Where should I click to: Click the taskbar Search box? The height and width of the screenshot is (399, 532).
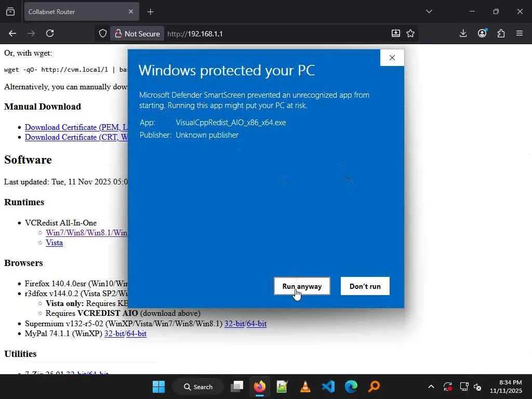click(x=198, y=387)
